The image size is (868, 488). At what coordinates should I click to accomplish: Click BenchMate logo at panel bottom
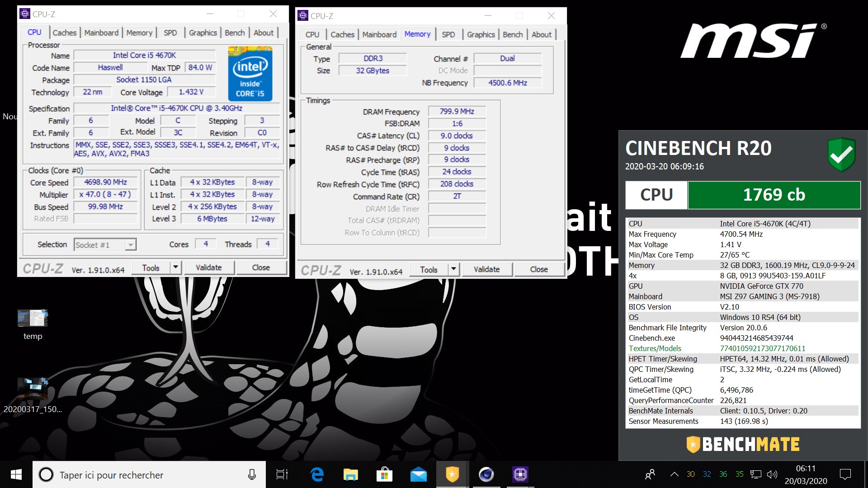click(743, 445)
